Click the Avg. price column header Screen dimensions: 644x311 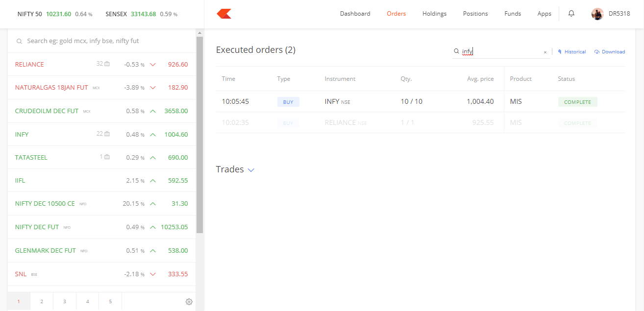(480, 79)
